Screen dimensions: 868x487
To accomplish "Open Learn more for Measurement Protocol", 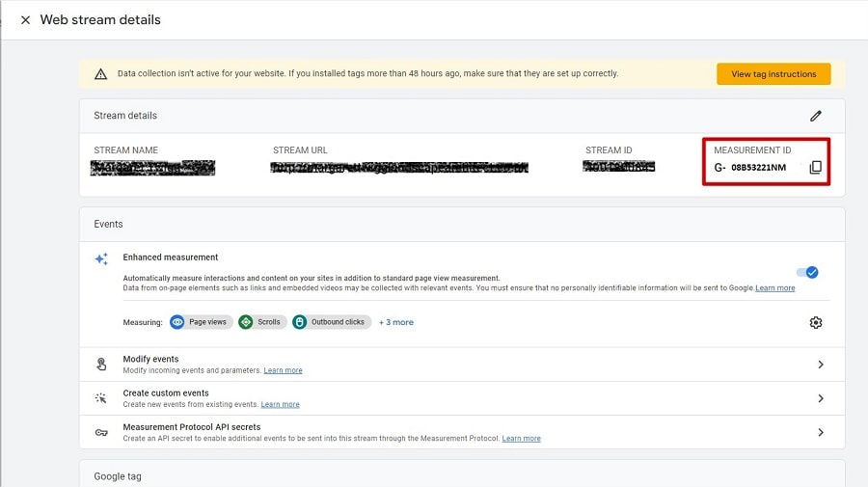I will pyautogui.click(x=522, y=438).
